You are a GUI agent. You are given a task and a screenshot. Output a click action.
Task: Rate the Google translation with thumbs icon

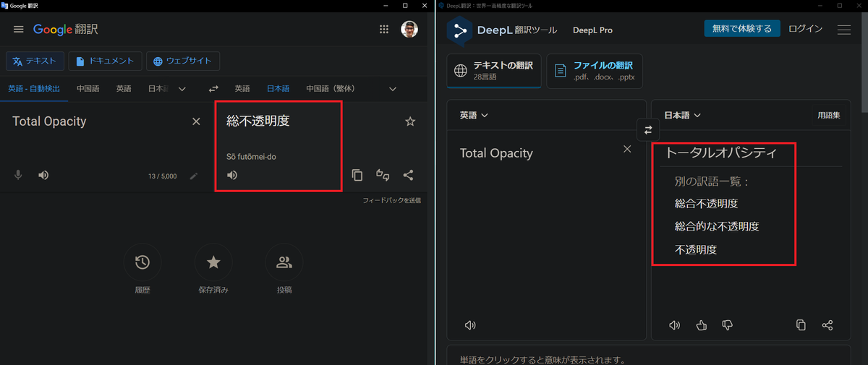point(383,175)
